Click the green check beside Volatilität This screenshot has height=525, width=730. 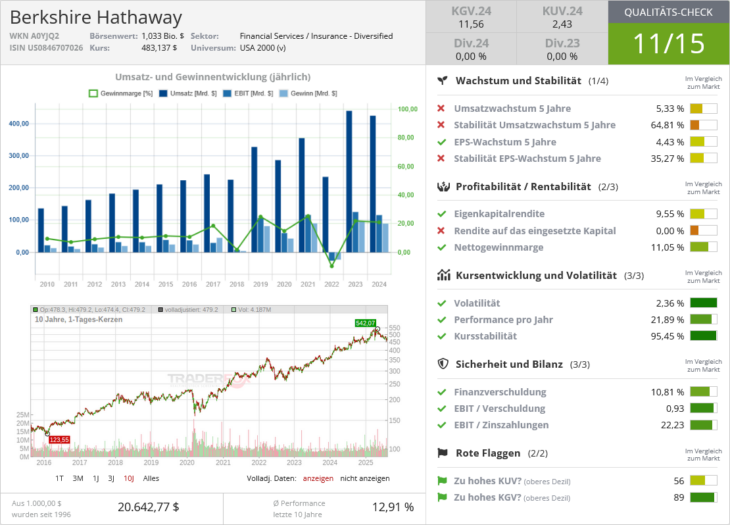[442, 303]
